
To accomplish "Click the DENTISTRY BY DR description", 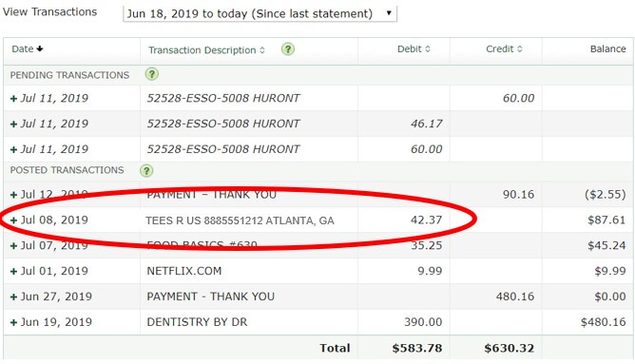I will [x=197, y=322].
